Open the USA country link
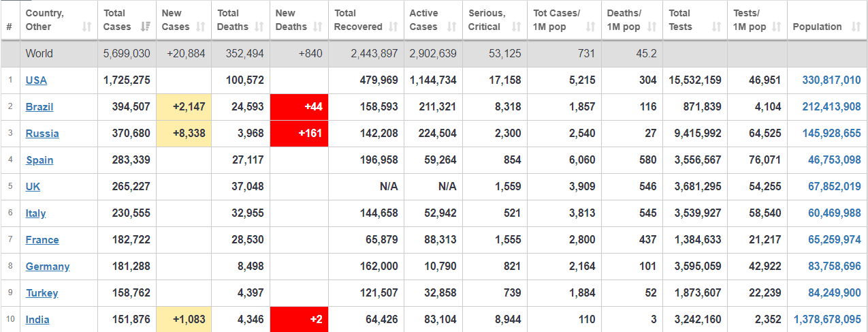868x332 pixels. click(x=36, y=80)
